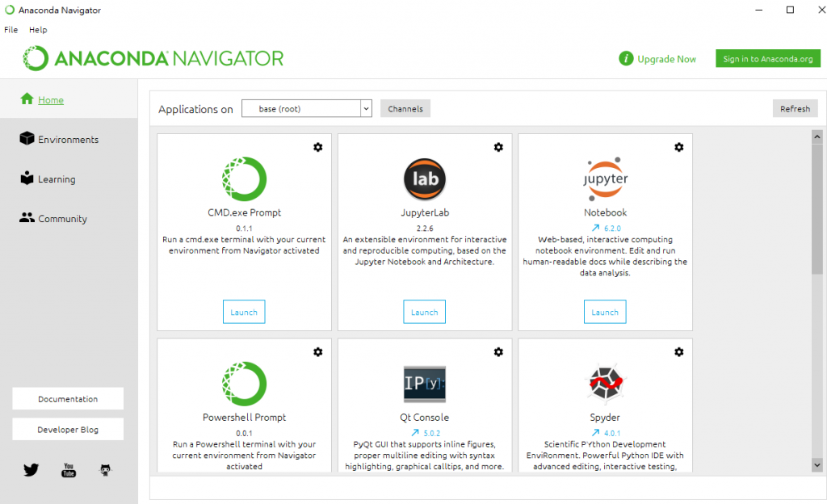Click the JupyterLab 'lab' logo
Screen dimensions: 827x504
[425, 178]
